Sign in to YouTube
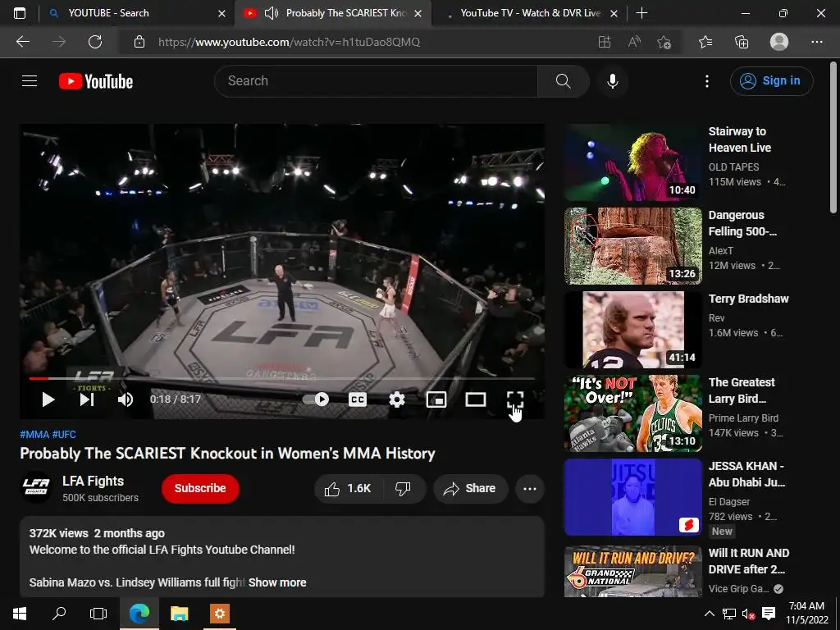The height and width of the screenshot is (630, 840). tap(771, 81)
